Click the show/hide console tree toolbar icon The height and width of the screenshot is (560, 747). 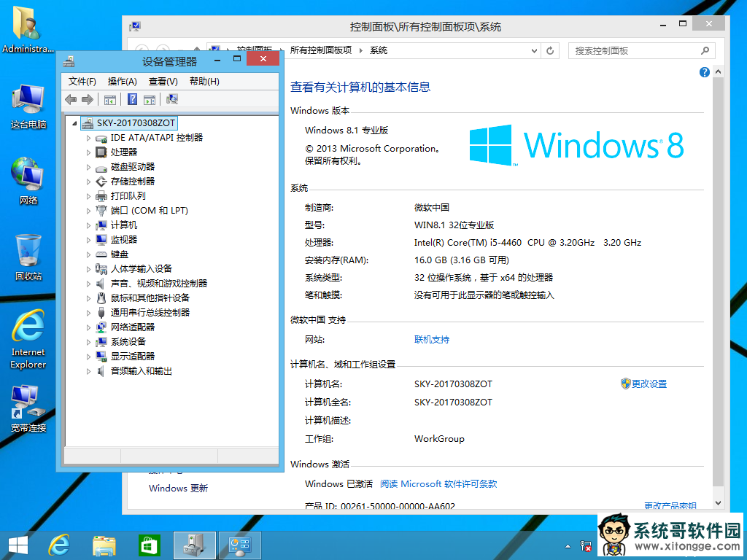click(110, 99)
